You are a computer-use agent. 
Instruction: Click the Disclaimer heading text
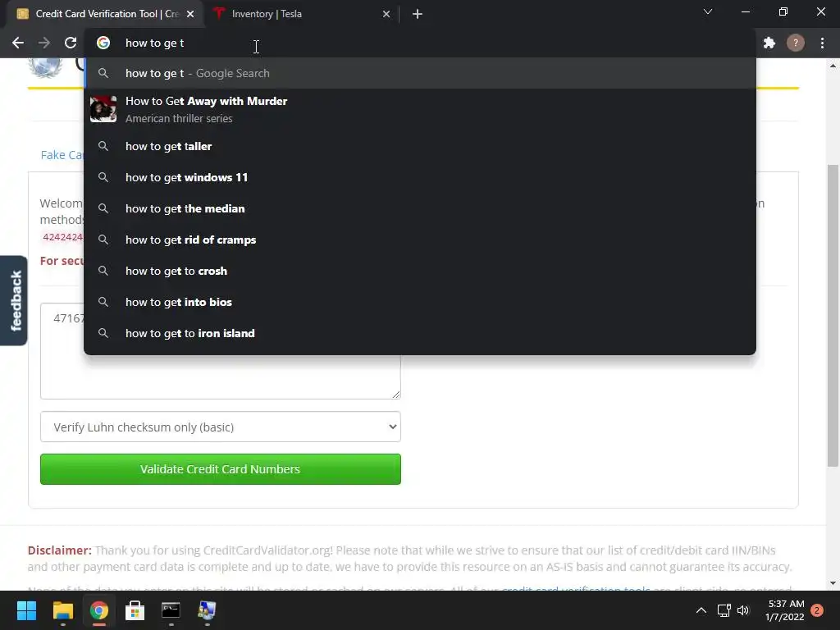coord(60,550)
